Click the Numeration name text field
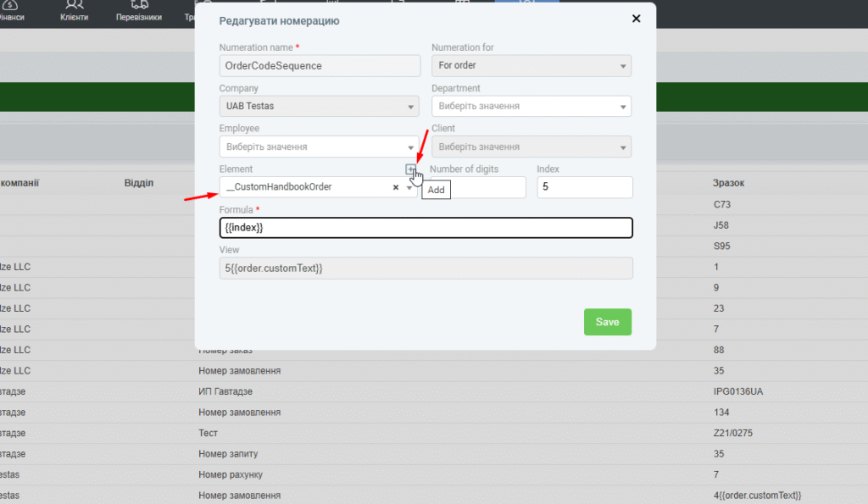Image resolution: width=868 pixels, height=504 pixels. [319, 65]
